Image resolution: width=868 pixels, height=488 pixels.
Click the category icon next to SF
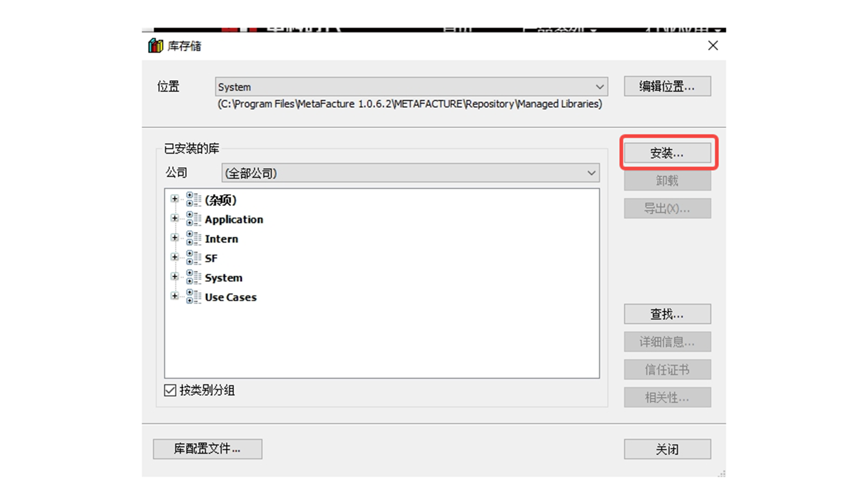(193, 258)
